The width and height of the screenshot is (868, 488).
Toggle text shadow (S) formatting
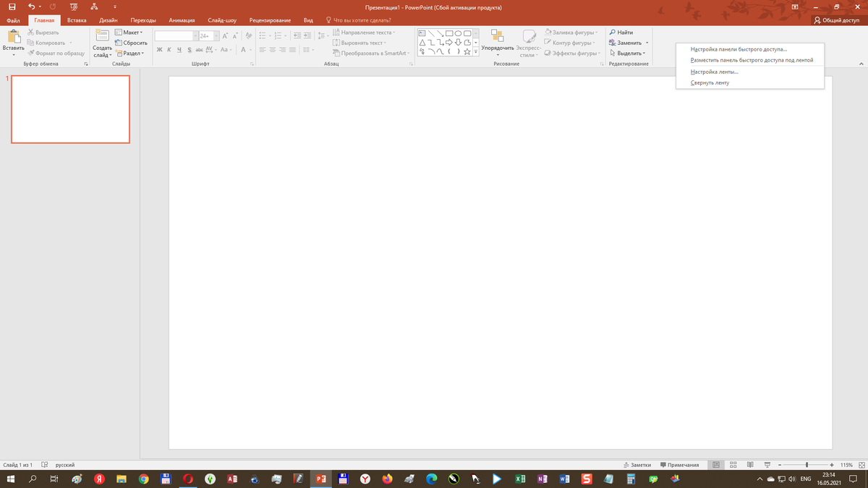(190, 50)
